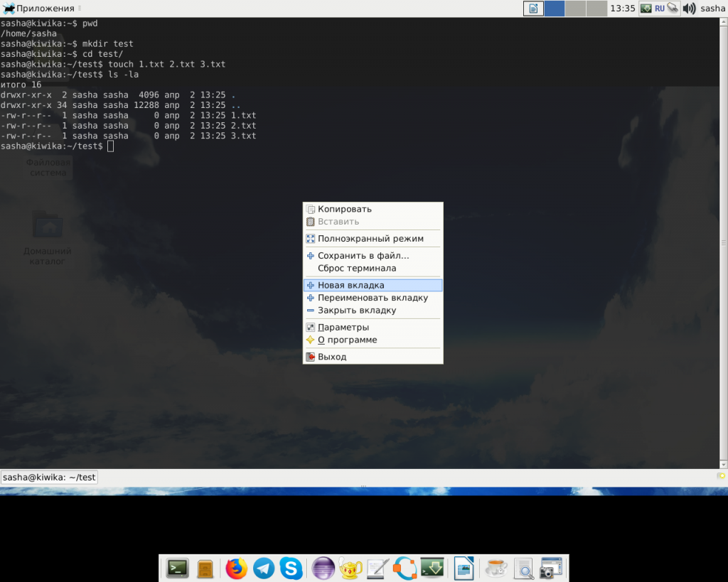Open Параметры from the context menu
728x582 pixels.
pos(343,328)
